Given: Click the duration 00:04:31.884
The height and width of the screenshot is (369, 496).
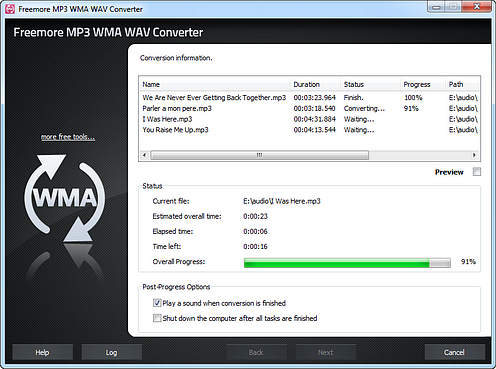Looking at the screenshot, I should (314, 119).
